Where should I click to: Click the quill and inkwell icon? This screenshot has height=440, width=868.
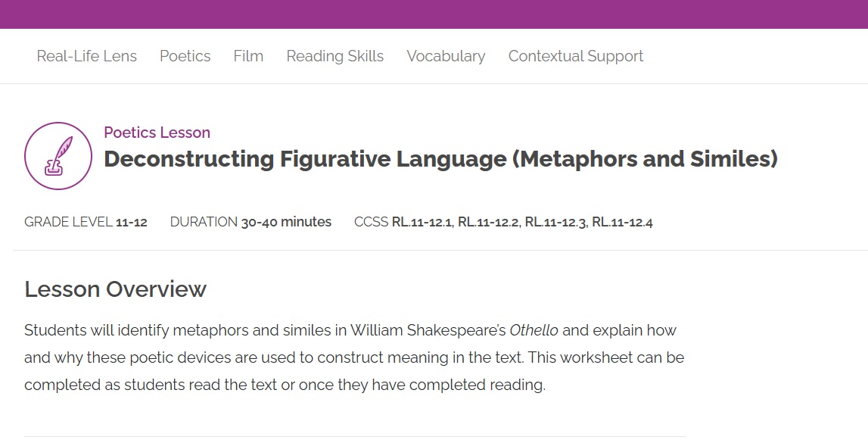pyautogui.click(x=58, y=156)
